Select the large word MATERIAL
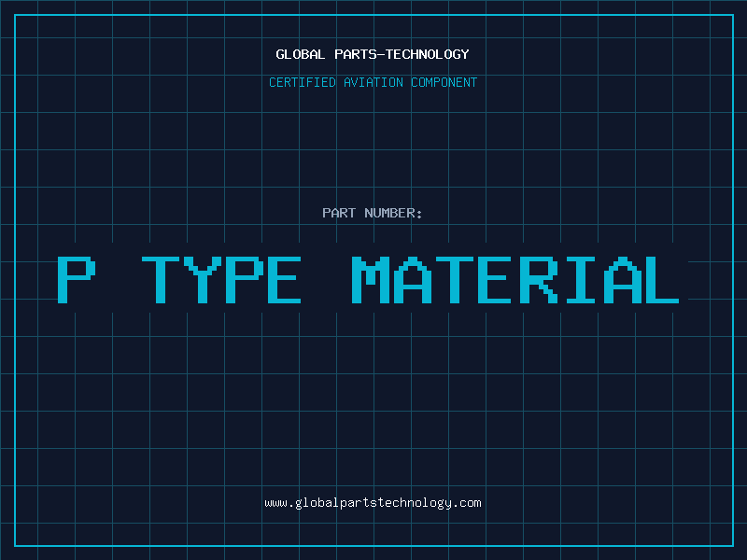Viewport: 747px width, 560px height. pos(515,279)
